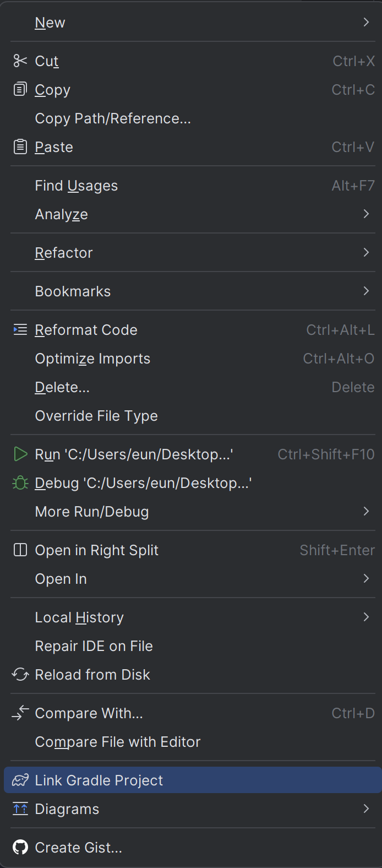Expand the New submenu arrow
This screenshot has width=382, height=868.
coord(366,23)
